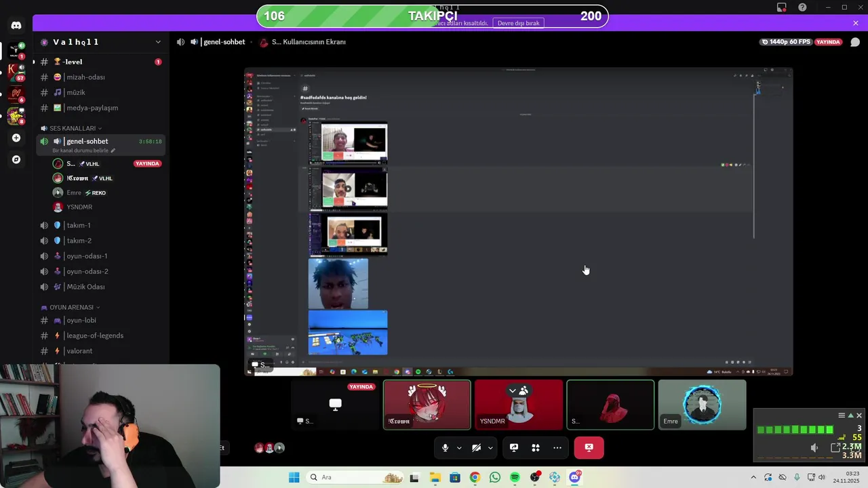Select the top server icon with badge 1
Viewport: 868px width, 488px height.
coord(16,49)
